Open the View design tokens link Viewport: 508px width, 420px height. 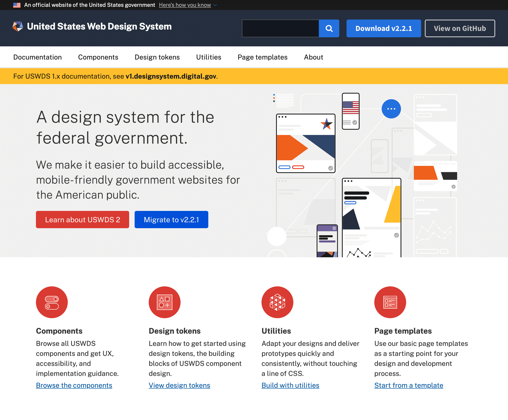point(179,385)
